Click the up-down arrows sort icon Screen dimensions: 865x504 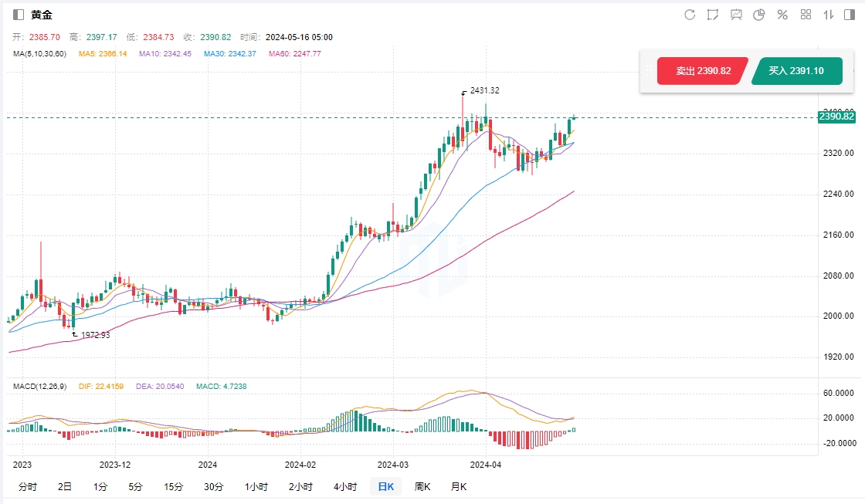click(x=829, y=15)
